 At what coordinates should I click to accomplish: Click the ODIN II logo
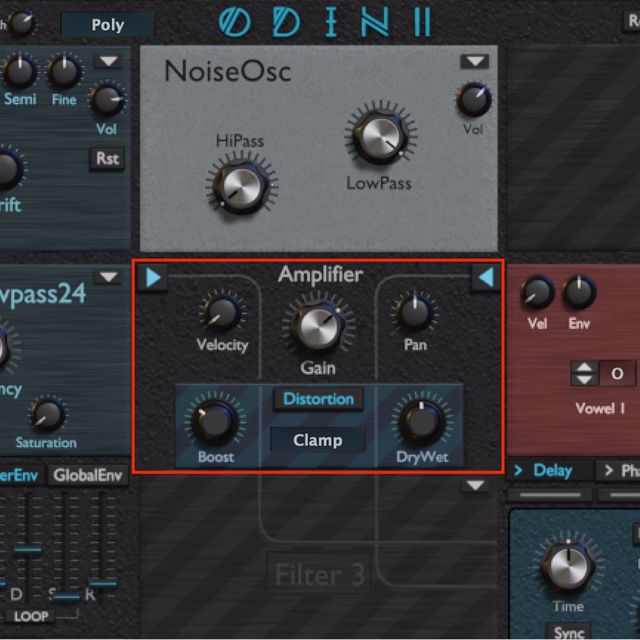coord(325,22)
